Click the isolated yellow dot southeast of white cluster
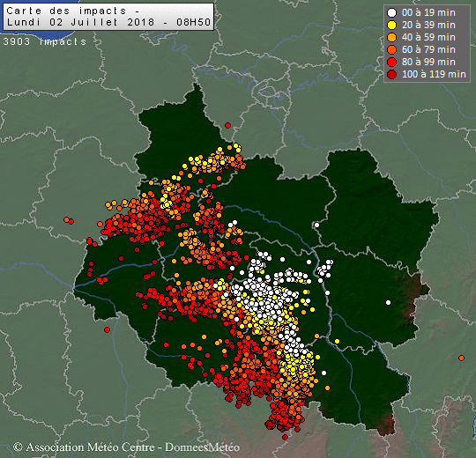The height and width of the screenshot is (458, 476). 337,341
